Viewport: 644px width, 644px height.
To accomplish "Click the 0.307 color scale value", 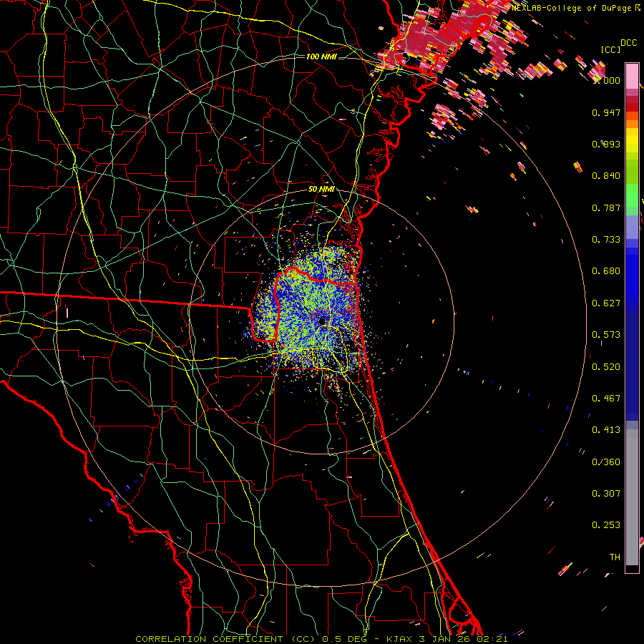I will (606, 494).
